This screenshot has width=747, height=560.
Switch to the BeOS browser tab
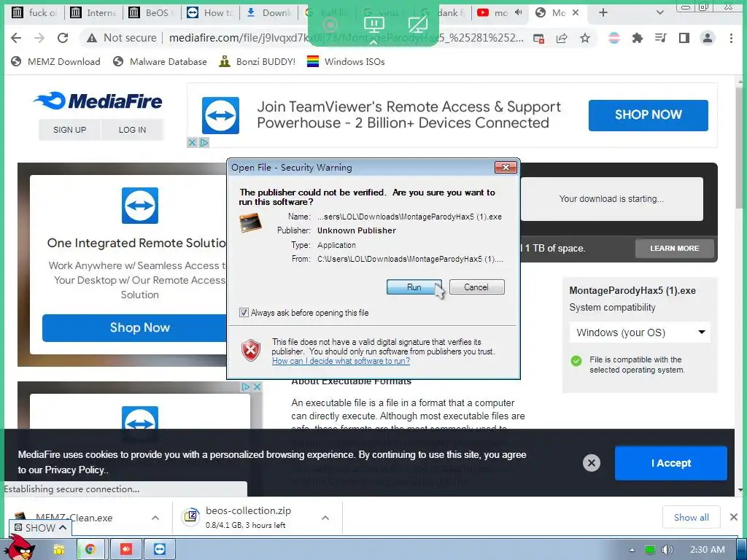click(152, 13)
